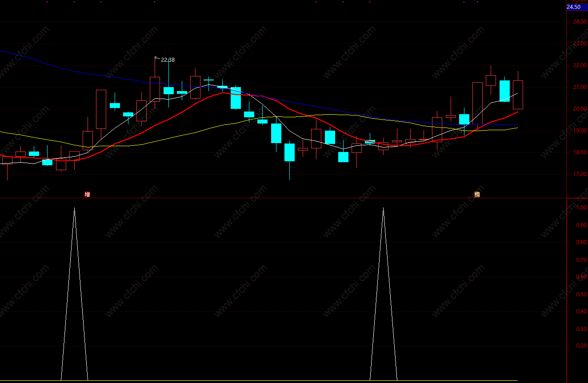Screen dimensions: 588x383
Task: Click the 17.00 price axis label
Action: [x=580, y=174]
